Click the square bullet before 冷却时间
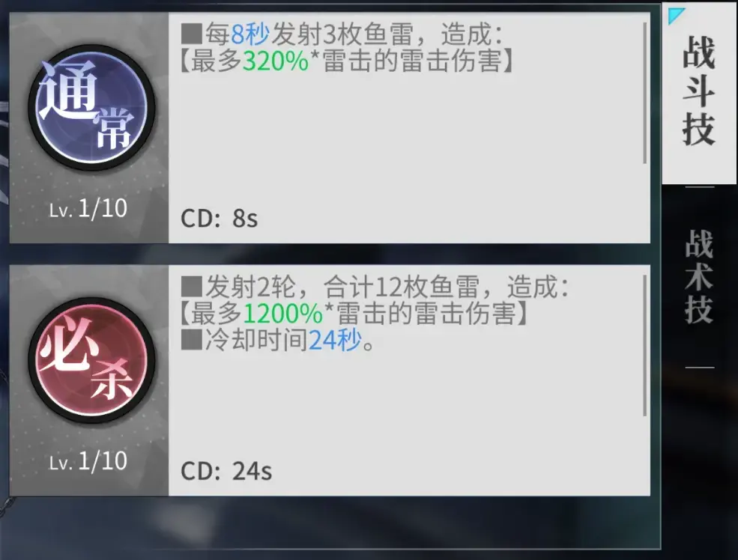Screen dimensions: 738x560 (x=192, y=339)
